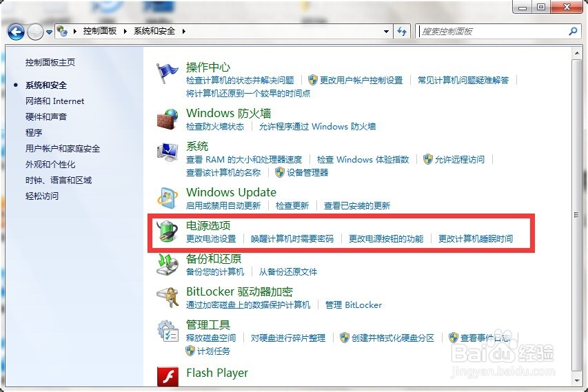Open 外观和个性化 category
The height and width of the screenshot is (392, 588).
click(50, 165)
